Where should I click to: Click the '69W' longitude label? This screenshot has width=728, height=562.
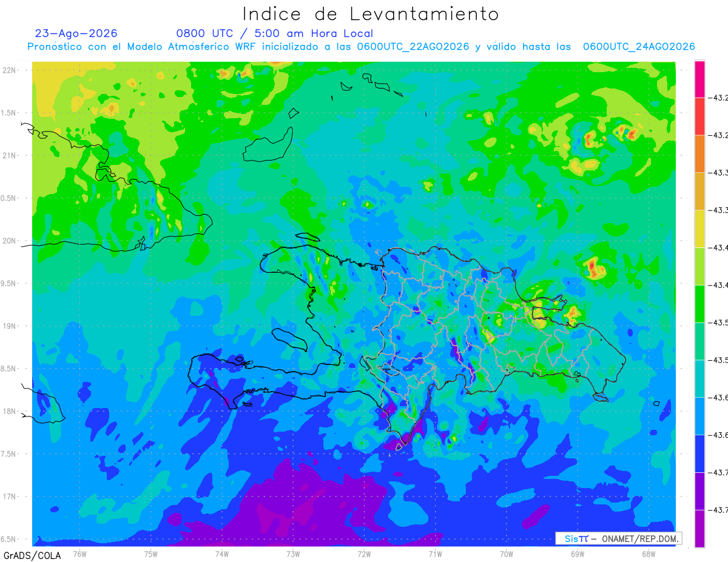coord(577,554)
